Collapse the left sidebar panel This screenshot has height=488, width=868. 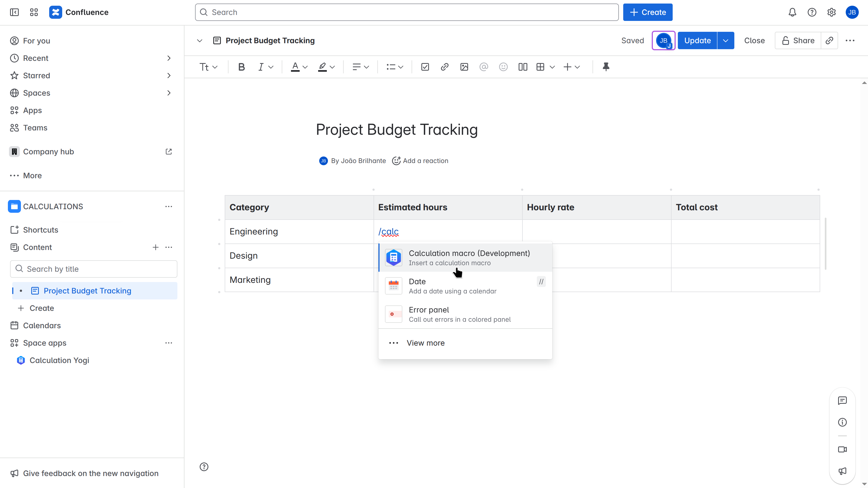click(14, 12)
